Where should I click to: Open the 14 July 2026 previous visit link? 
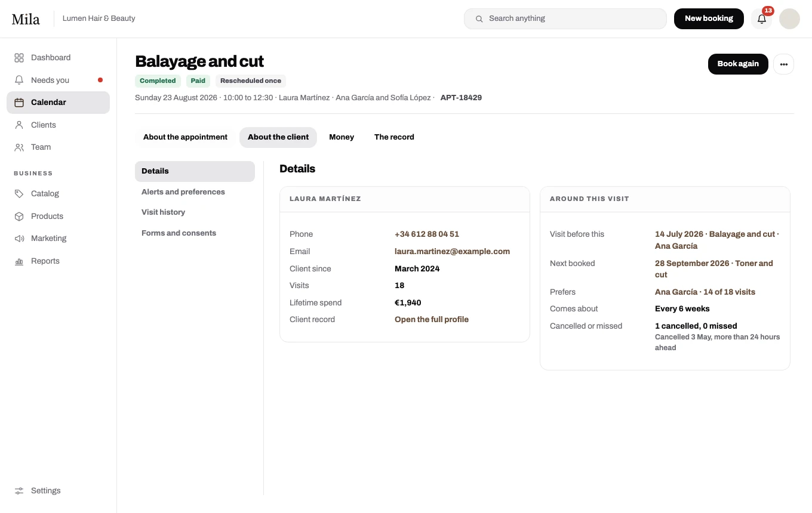point(716,240)
